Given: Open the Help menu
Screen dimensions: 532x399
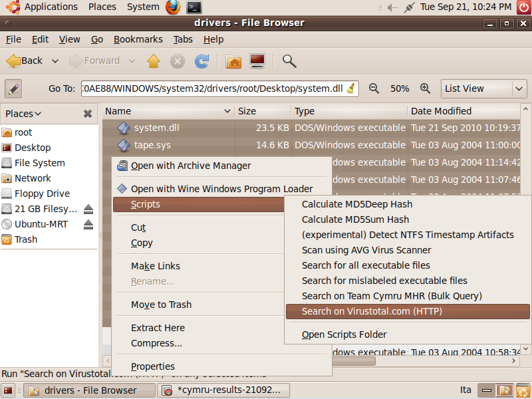Looking at the screenshot, I should (213, 39).
